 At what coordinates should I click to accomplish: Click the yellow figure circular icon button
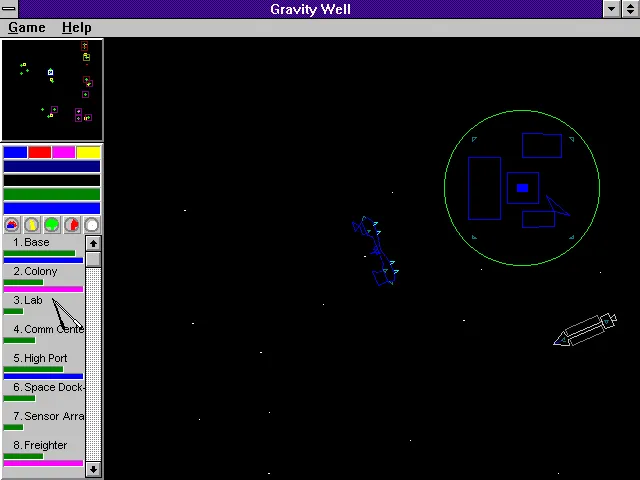pyautogui.click(x=32, y=225)
